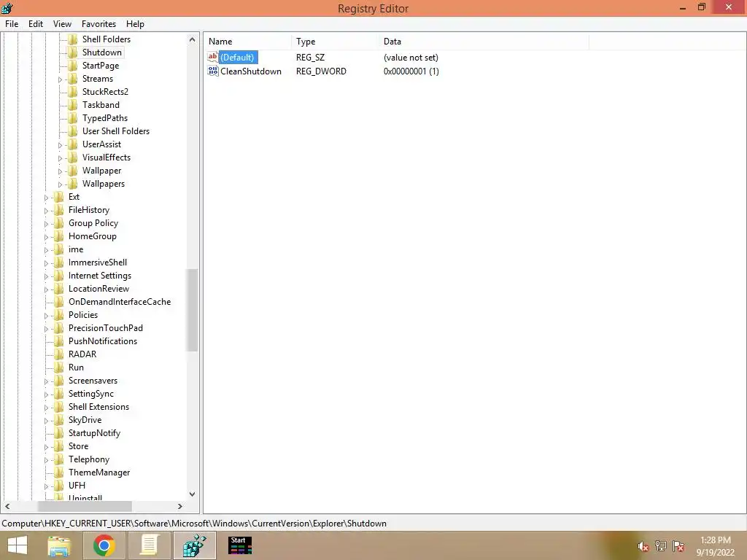
Task: Open the View menu
Action: click(63, 24)
